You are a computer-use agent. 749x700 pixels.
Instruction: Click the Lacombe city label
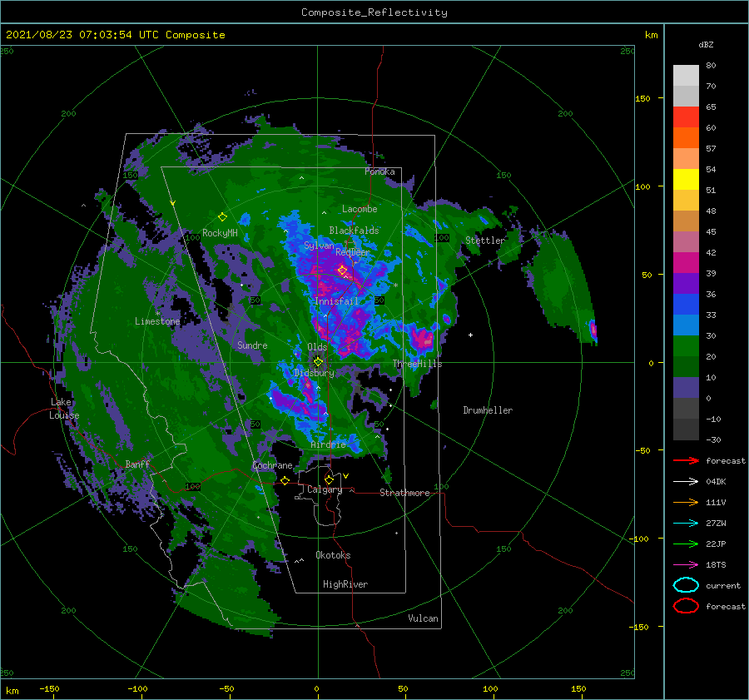pyautogui.click(x=360, y=209)
